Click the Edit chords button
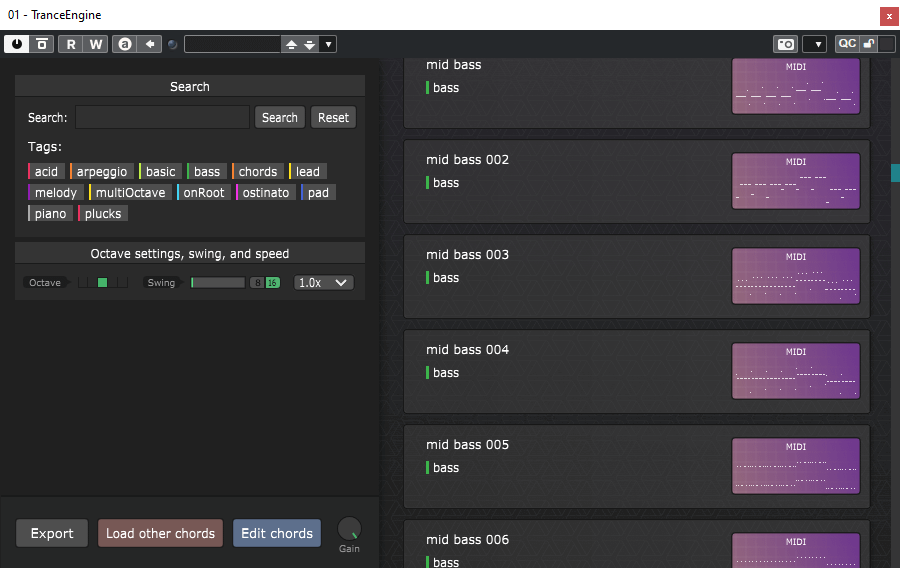This screenshot has height=568, width=900. click(277, 533)
